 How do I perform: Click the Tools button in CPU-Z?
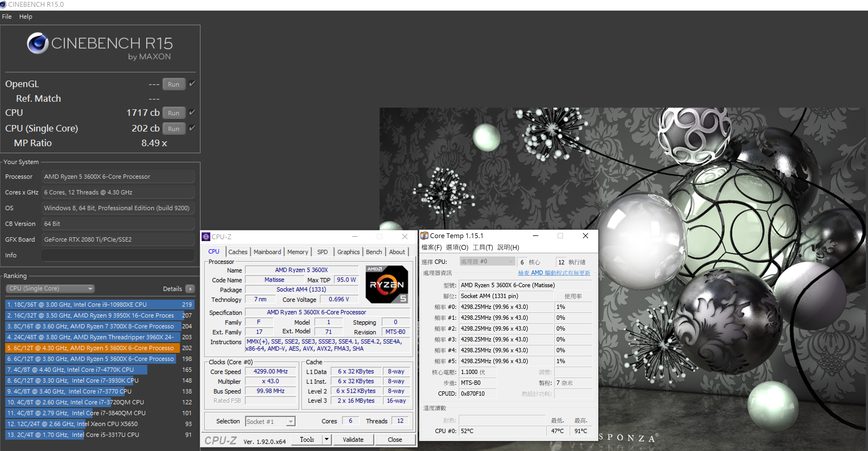(307, 439)
